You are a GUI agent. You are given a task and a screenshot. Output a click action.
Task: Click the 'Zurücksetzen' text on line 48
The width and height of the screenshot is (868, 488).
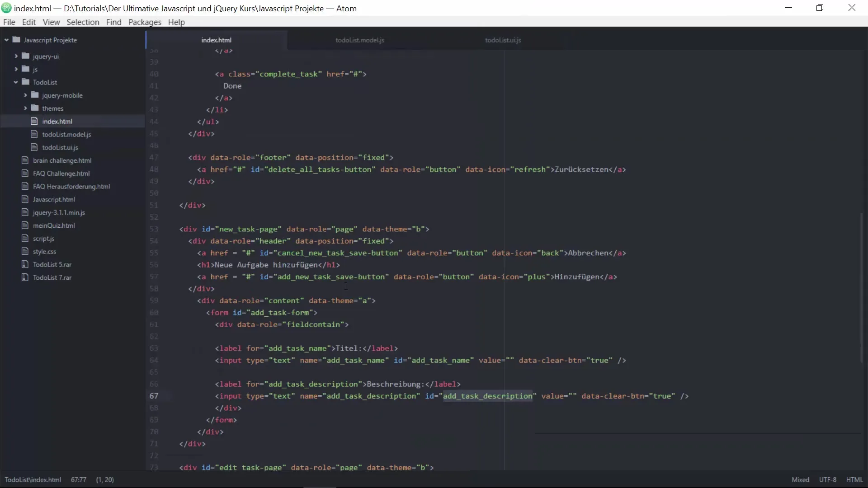click(581, 169)
